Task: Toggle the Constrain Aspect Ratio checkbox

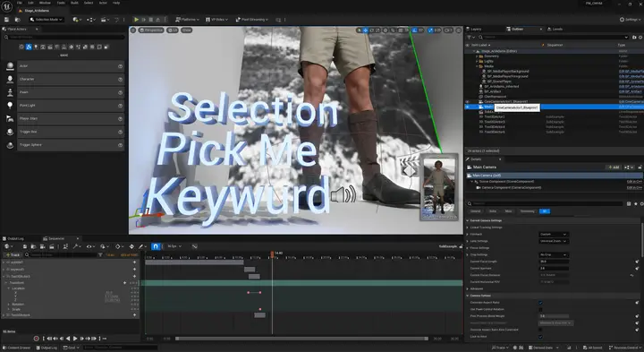Action: [540, 303]
